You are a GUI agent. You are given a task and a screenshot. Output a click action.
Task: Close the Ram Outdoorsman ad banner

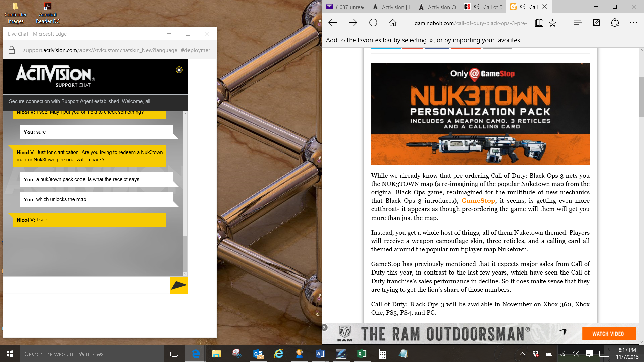[325, 327]
